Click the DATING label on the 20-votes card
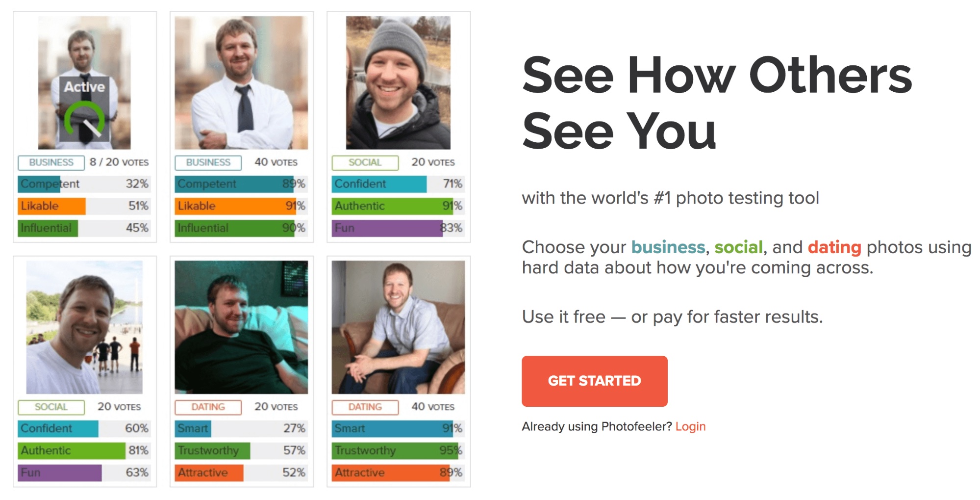 pos(207,407)
